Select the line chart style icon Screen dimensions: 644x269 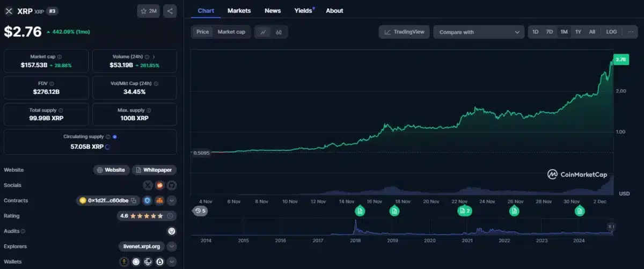click(x=264, y=32)
